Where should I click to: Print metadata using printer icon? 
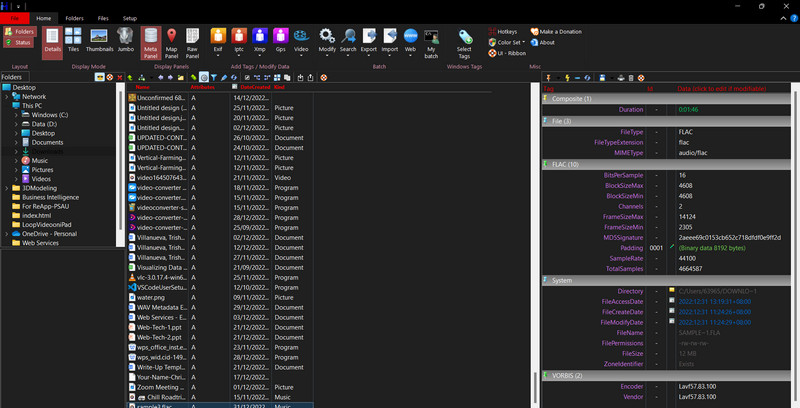tap(619, 77)
